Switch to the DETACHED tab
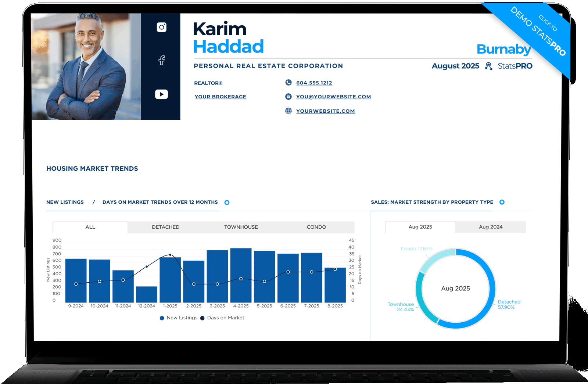Image resolution: width=588 pixels, height=384 pixels. click(165, 227)
